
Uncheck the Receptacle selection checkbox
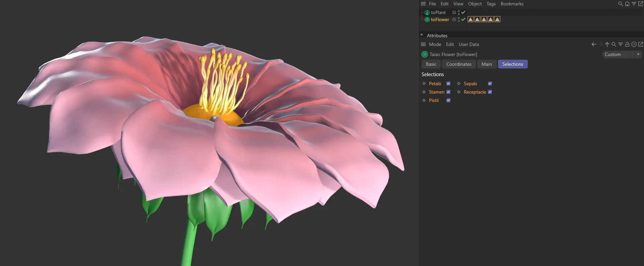(x=490, y=92)
